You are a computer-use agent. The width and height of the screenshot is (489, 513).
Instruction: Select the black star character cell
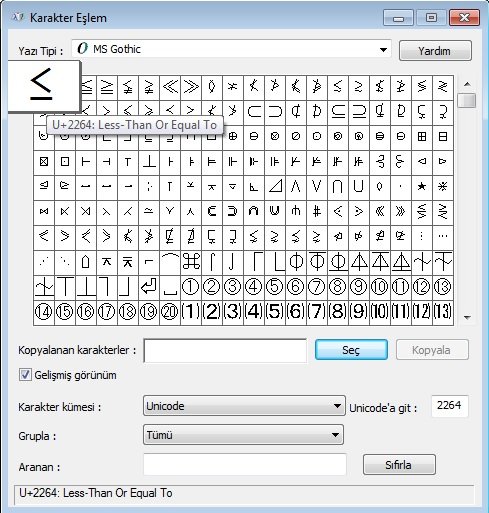[422, 186]
